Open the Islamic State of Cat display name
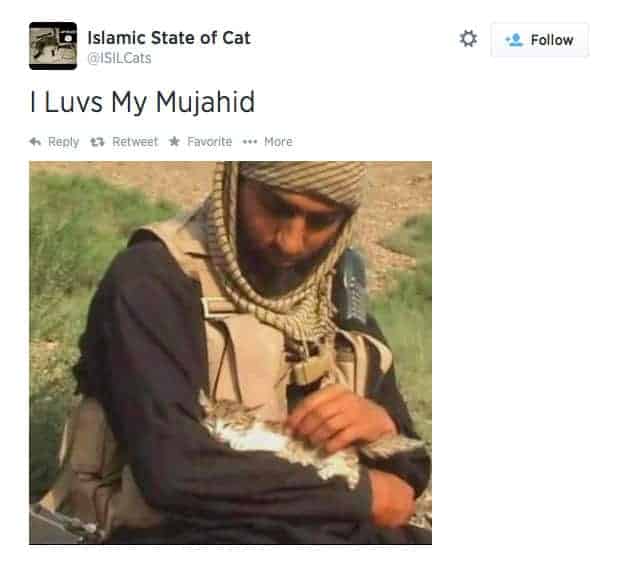Viewport: 623px width, 562px height. click(x=169, y=38)
